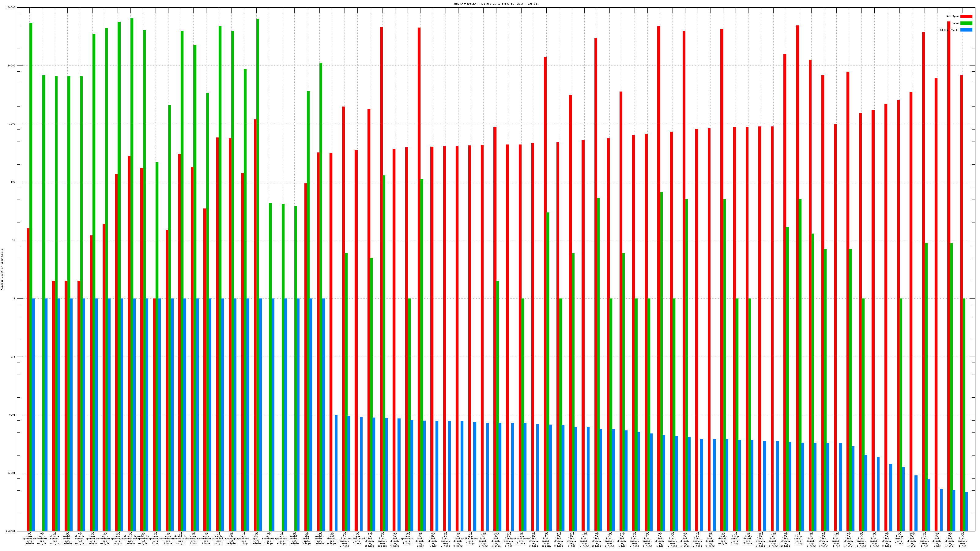The width and height of the screenshot is (980, 551).
Task: Click the '5@ dnsbl.sorbs.net origin' axis label
Action: (294, 538)
